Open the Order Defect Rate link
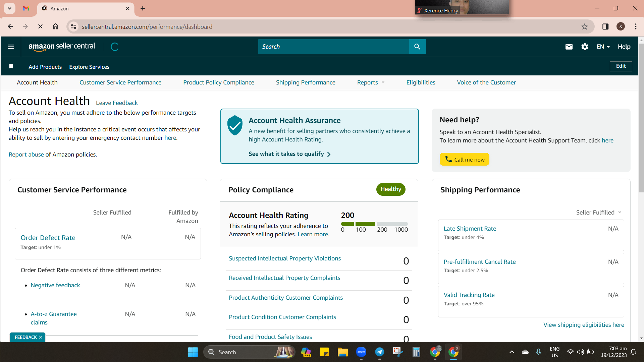The width and height of the screenshot is (644, 362). [48, 238]
